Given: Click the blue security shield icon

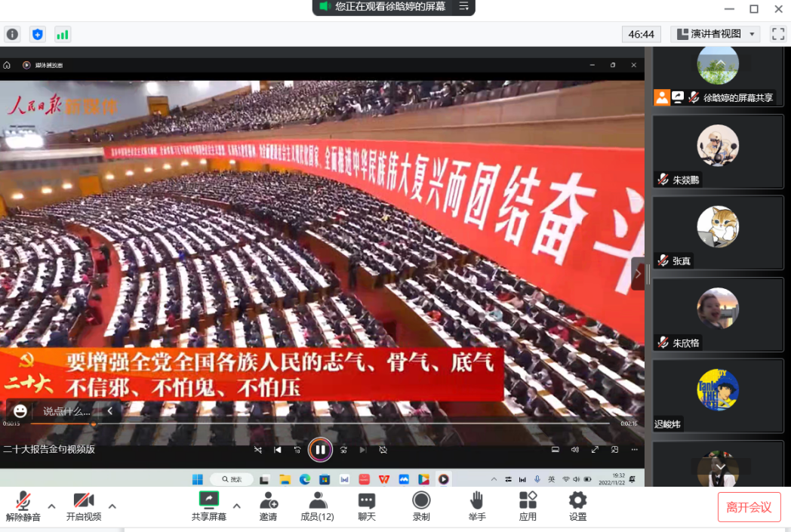Looking at the screenshot, I should click(38, 34).
